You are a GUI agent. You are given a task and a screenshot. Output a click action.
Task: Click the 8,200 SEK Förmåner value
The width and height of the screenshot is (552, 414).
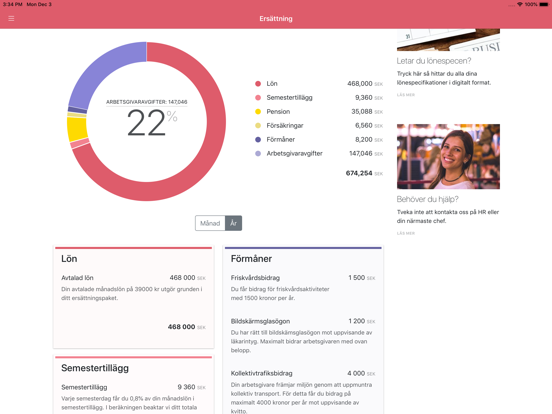(369, 139)
